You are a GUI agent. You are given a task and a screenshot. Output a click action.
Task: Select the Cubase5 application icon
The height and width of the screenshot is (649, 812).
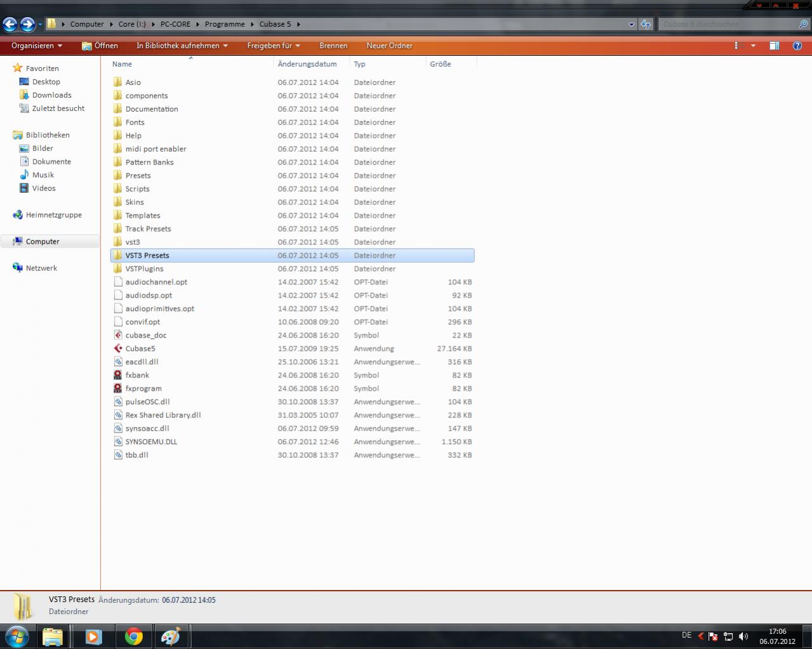117,348
